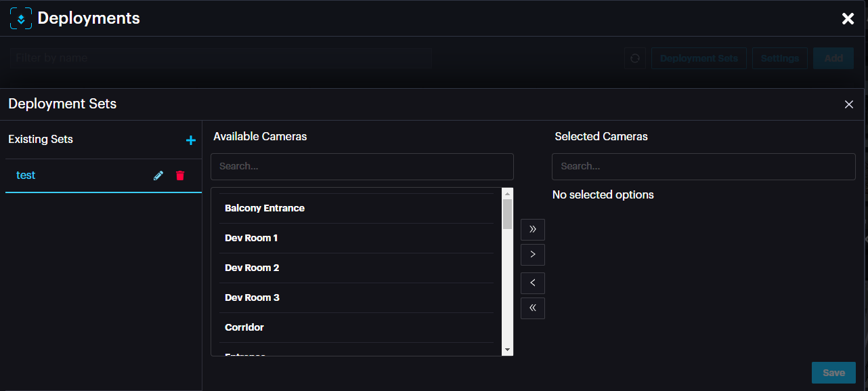Move selected camera to the right list

coord(532,255)
